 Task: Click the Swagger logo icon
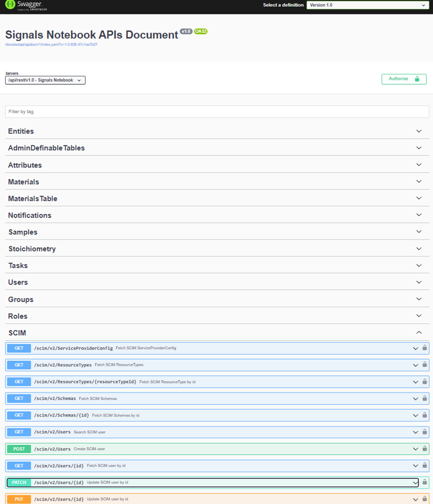(x=10, y=5)
